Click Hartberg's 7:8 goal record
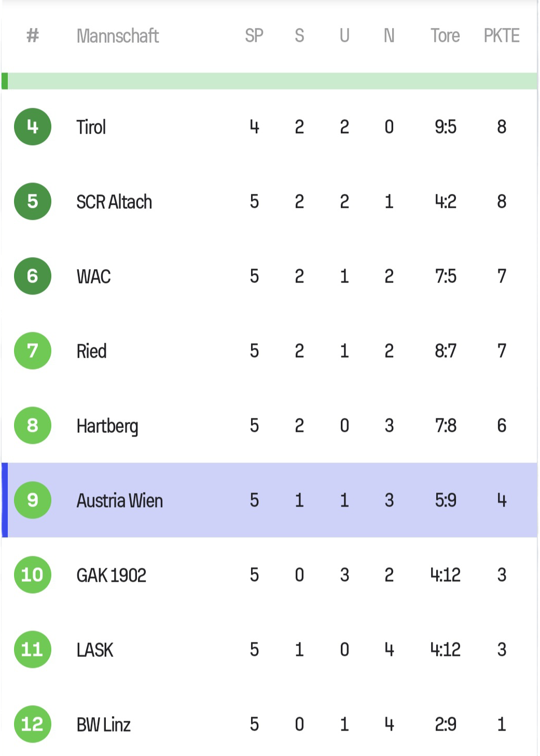Image resolution: width=540 pixels, height=756 pixels. [x=446, y=426]
